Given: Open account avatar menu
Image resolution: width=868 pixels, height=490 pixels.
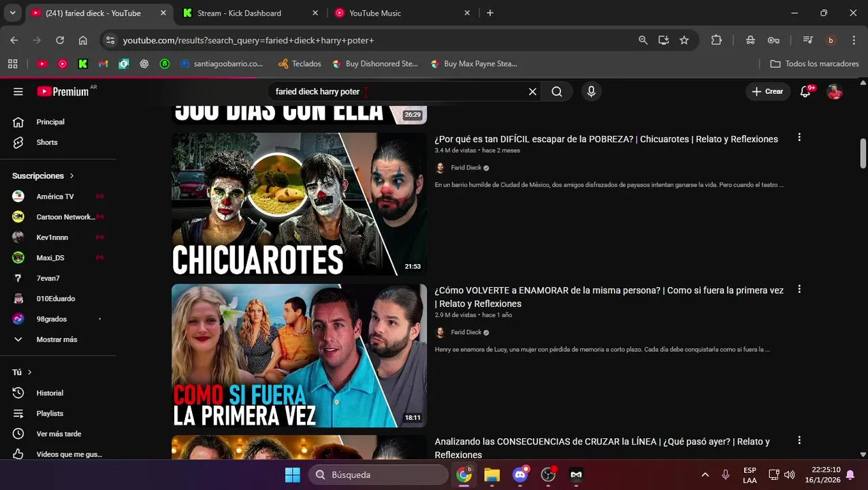Looking at the screenshot, I should point(835,91).
